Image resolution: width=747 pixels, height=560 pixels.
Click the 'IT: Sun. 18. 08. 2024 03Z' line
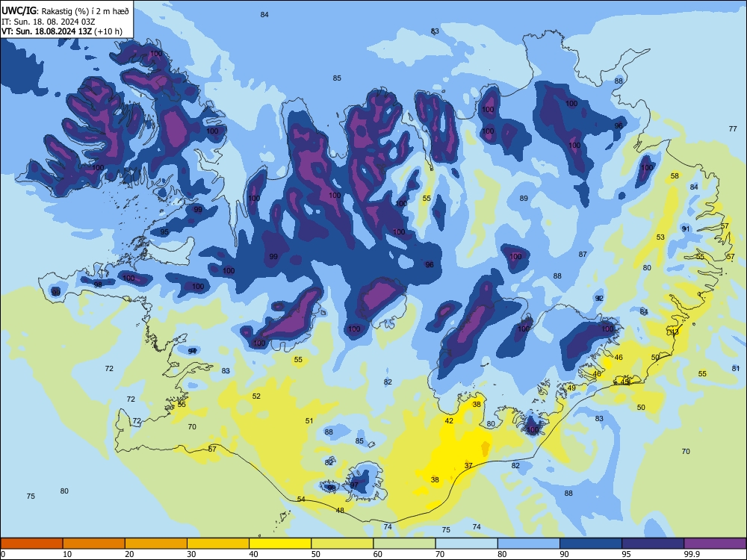point(48,22)
